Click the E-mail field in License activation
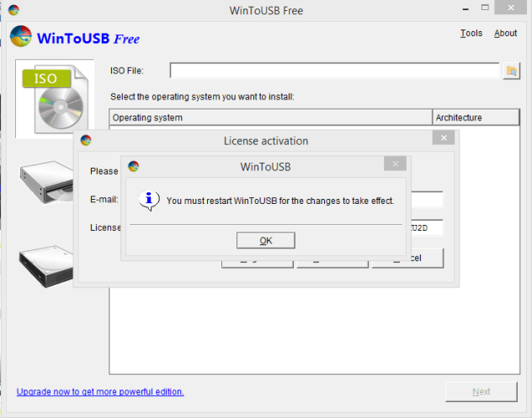Image resolution: width=532 pixels, height=418 pixels. [x=427, y=200]
